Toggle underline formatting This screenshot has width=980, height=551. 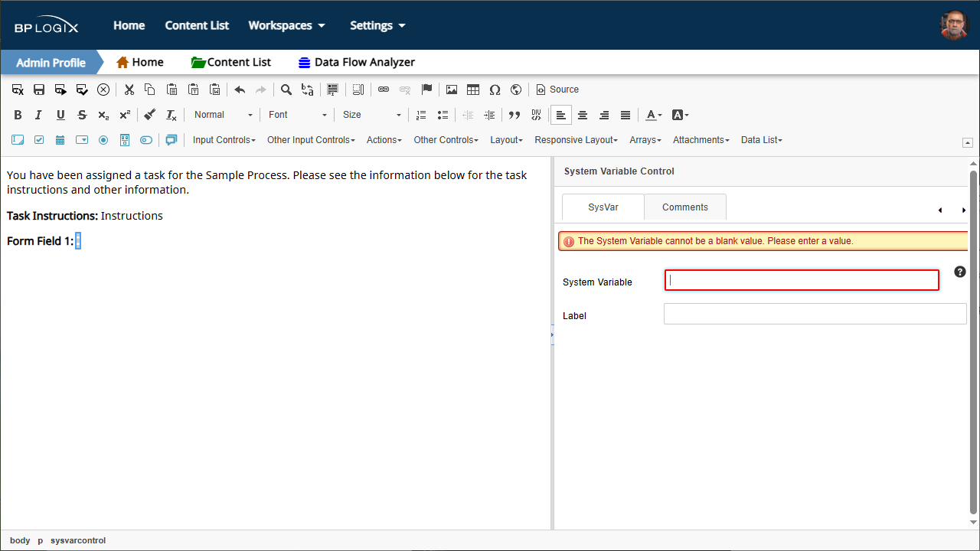pyautogui.click(x=60, y=115)
